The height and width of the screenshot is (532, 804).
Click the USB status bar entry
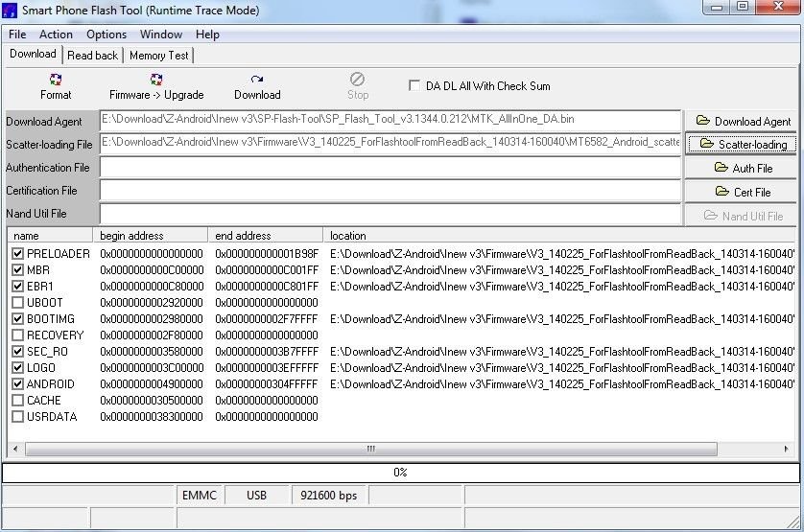256,496
